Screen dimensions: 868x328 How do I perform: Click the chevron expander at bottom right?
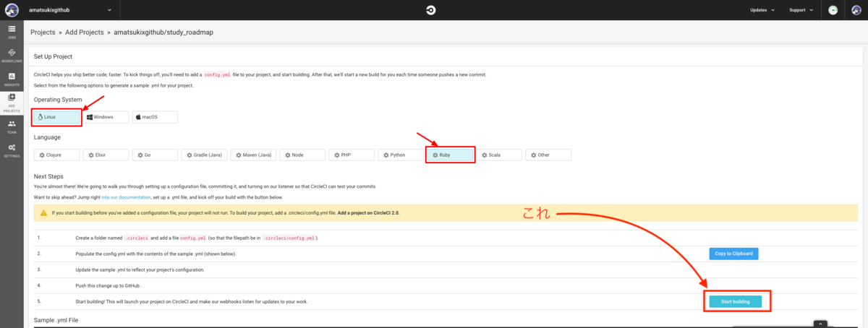(820, 324)
